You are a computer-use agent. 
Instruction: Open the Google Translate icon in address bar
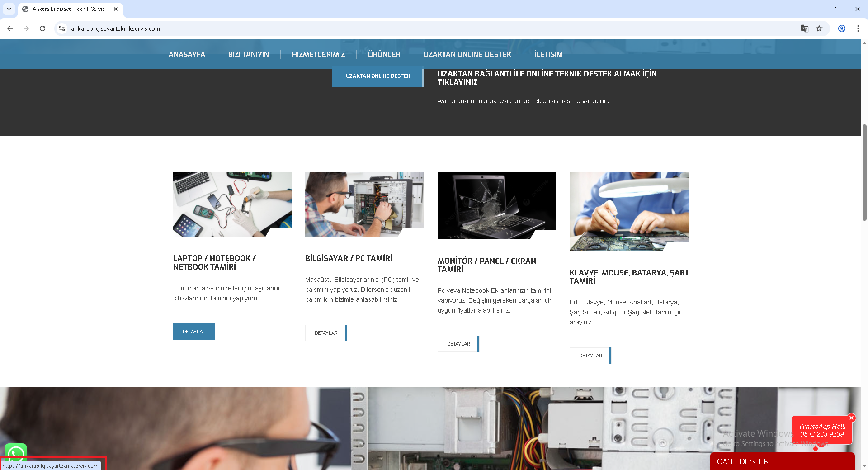coord(804,28)
